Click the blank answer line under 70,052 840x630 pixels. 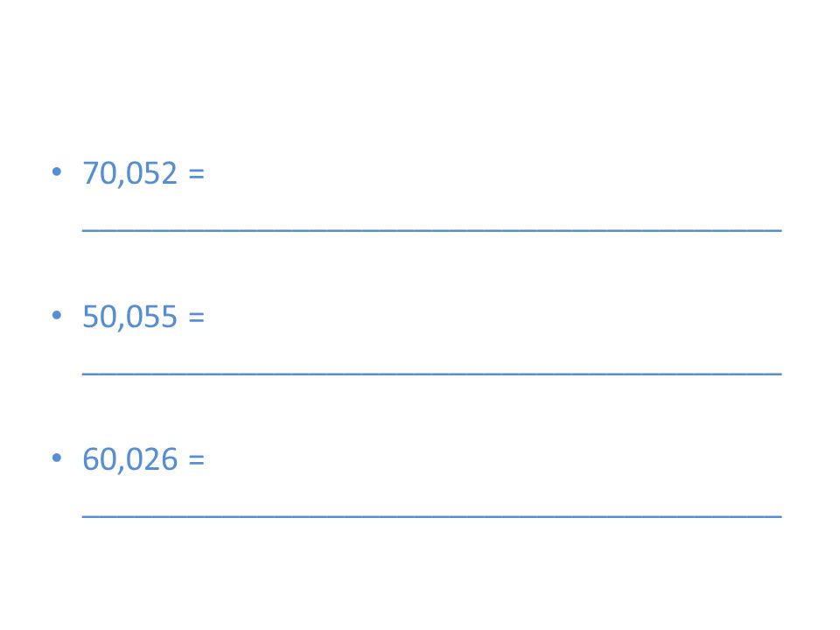coord(431,230)
